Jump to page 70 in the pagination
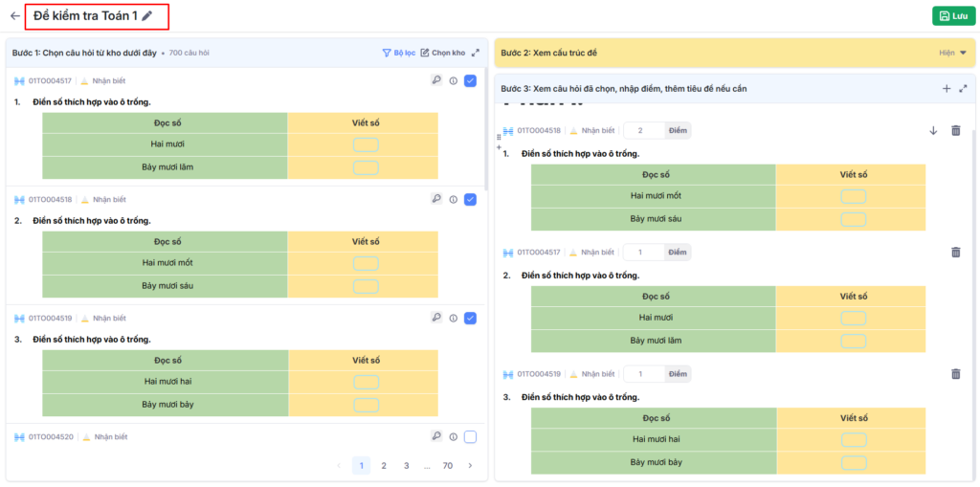 pyautogui.click(x=447, y=466)
